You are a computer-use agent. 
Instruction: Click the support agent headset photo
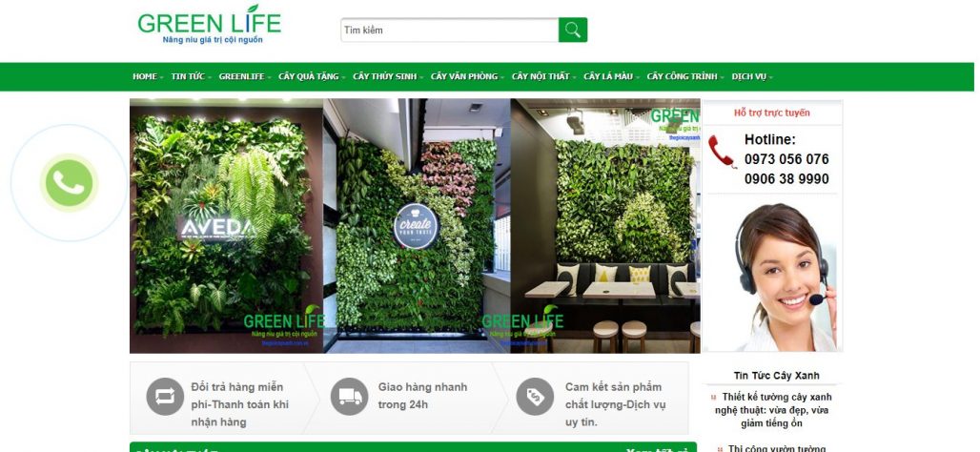click(772, 276)
